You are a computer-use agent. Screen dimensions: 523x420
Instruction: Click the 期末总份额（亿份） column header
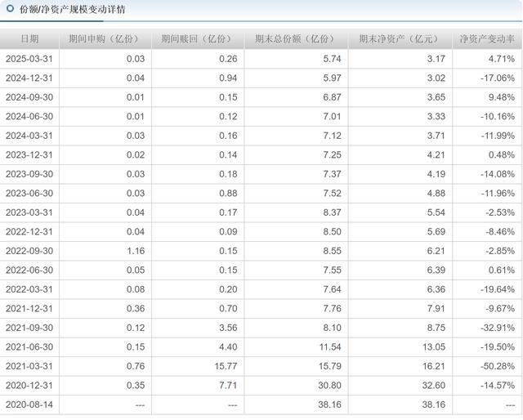pos(295,39)
